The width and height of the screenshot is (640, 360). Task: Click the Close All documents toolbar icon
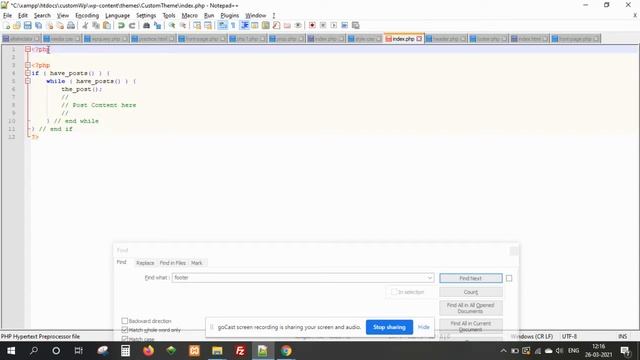coord(60,26)
